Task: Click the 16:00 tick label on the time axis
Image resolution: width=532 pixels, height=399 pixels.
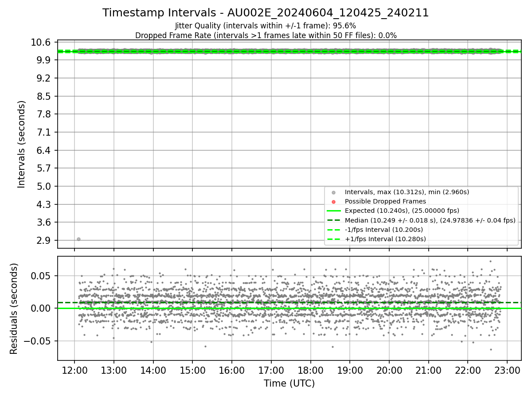Action: [x=232, y=370]
